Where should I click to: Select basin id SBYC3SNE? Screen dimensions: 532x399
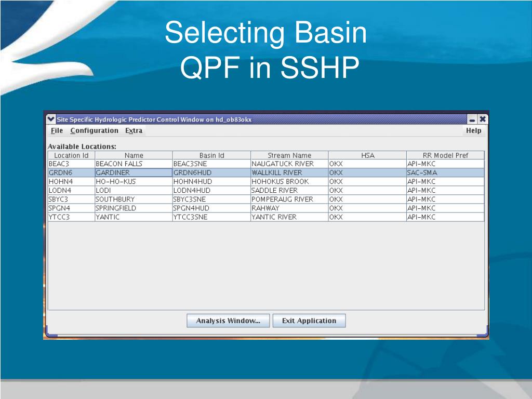coord(212,199)
